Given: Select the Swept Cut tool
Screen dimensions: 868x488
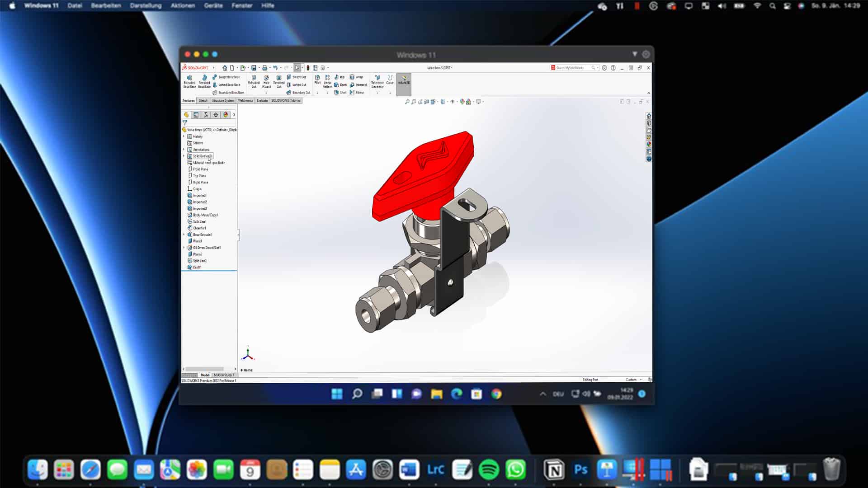Looking at the screenshot, I should [x=297, y=77].
